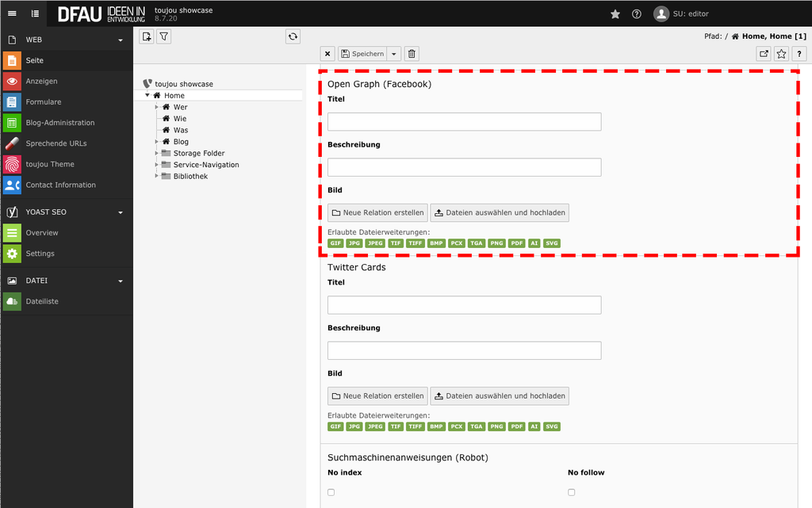Focus the Open Graph Beschreibung field

(464, 167)
